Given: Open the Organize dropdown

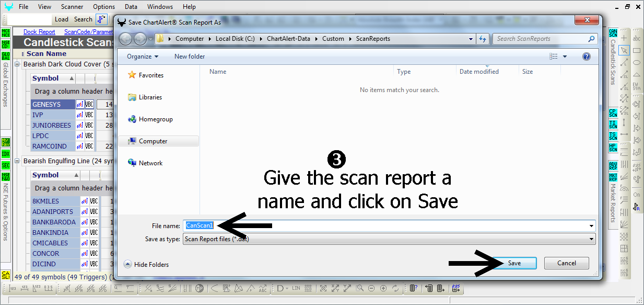Looking at the screenshot, I should 143,57.
